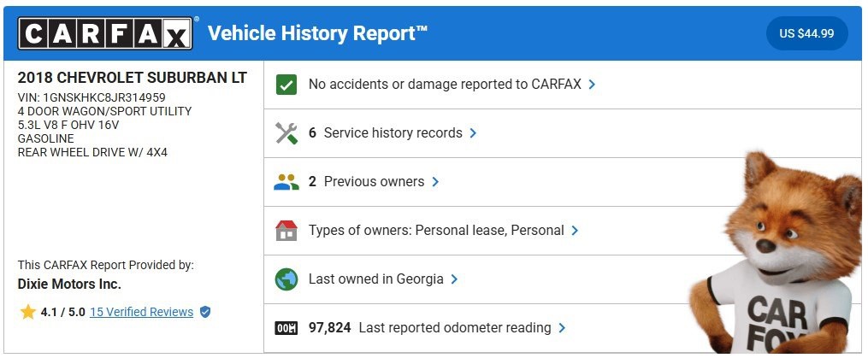Click the US $44.99 price button
868x358 pixels.
[806, 34]
